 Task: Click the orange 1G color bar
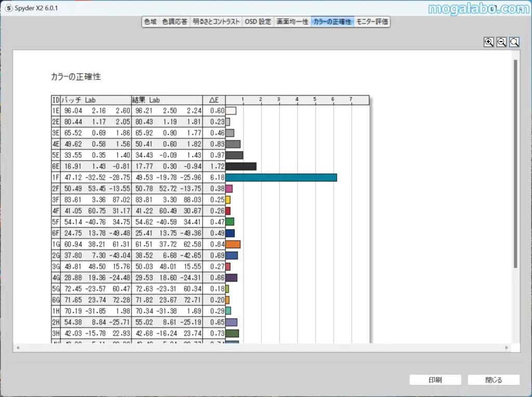(x=233, y=244)
